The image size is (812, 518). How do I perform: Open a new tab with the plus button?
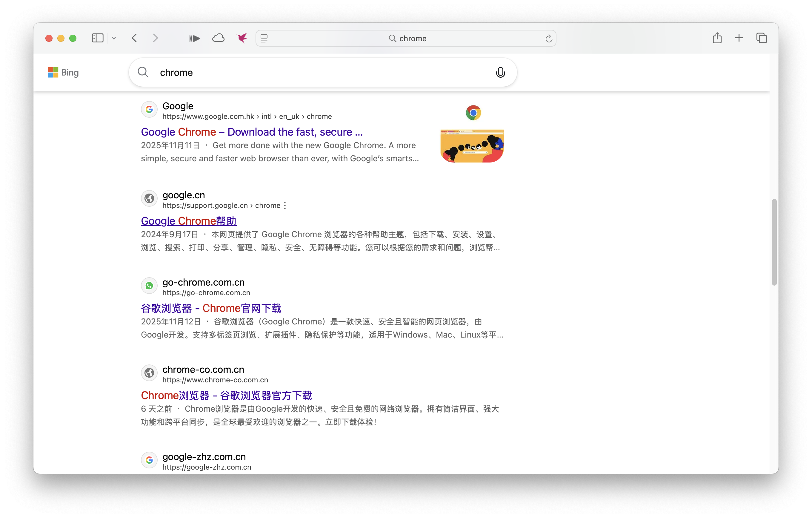coord(739,38)
